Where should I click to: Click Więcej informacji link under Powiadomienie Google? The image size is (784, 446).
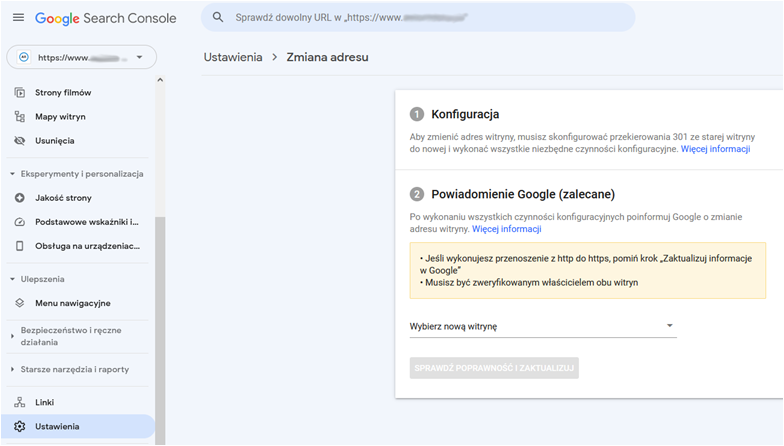point(506,229)
